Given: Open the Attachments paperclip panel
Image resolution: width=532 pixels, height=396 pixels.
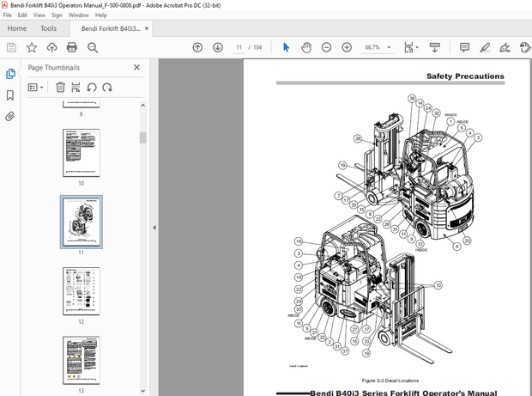Looking at the screenshot, I should click(10, 116).
